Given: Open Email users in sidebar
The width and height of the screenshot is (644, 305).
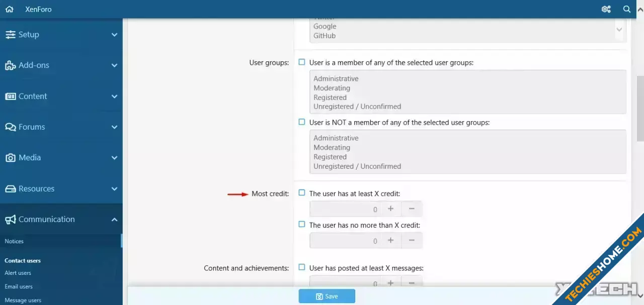Looking at the screenshot, I should pos(19,286).
